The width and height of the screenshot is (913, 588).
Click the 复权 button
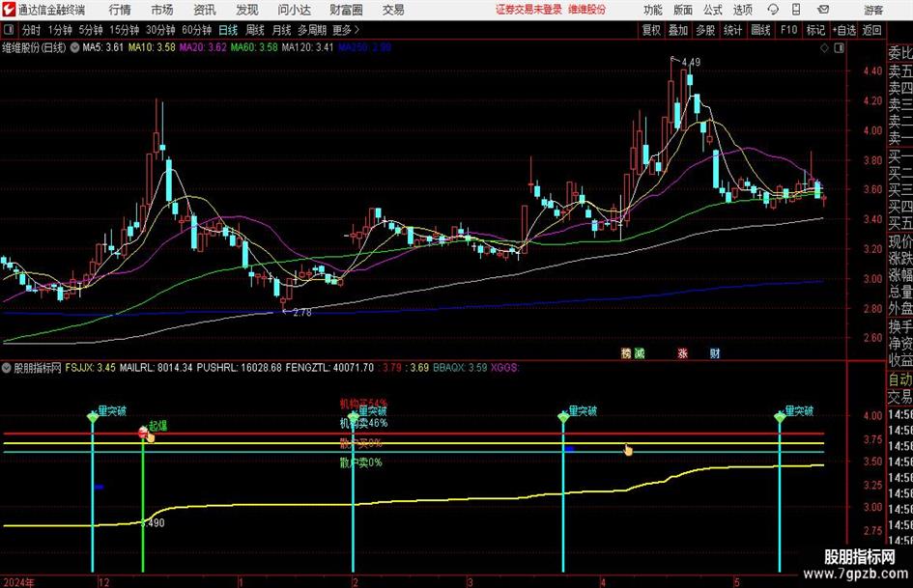[651, 30]
